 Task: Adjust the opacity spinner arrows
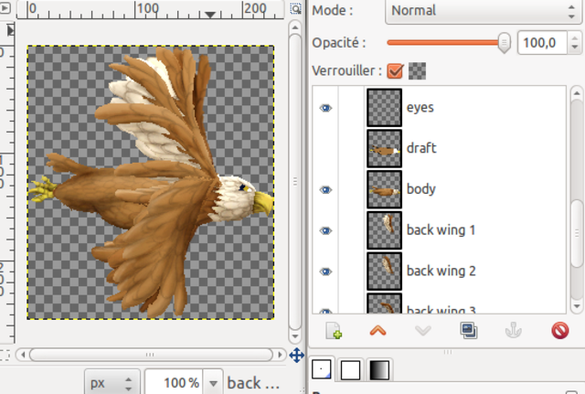574,43
